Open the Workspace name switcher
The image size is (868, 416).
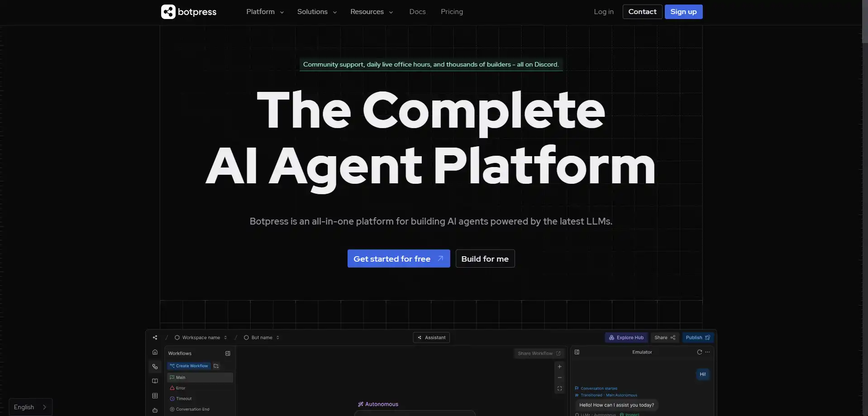click(x=200, y=338)
